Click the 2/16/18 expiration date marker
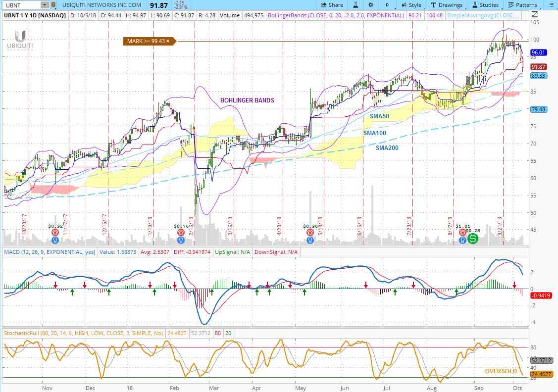Image resolution: width=558 pixels, height=392 pixels. (x=191, y=226)
